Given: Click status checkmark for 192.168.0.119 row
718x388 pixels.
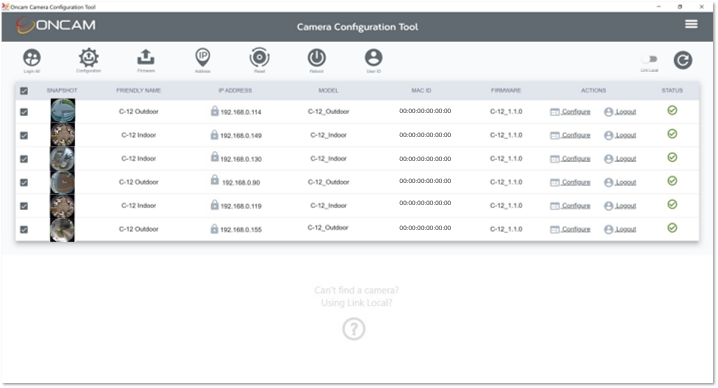Looking at the screenshot, I should [672, 204].
